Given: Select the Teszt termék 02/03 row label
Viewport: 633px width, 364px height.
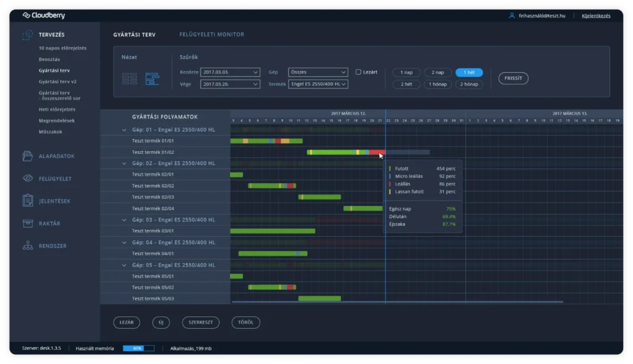Looking at the screenshot, I should (153, 197).
